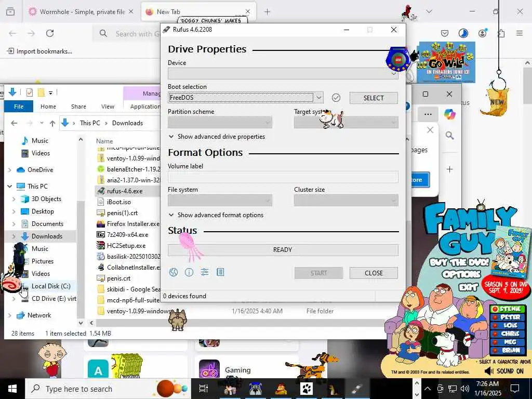Open the View ribbon tab in Explorer

[108, 107]
